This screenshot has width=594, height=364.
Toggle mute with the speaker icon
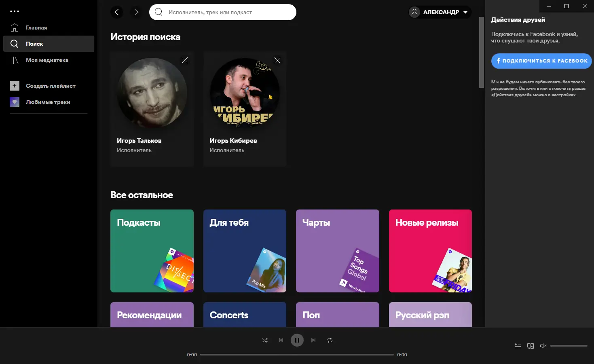point(543,346)
